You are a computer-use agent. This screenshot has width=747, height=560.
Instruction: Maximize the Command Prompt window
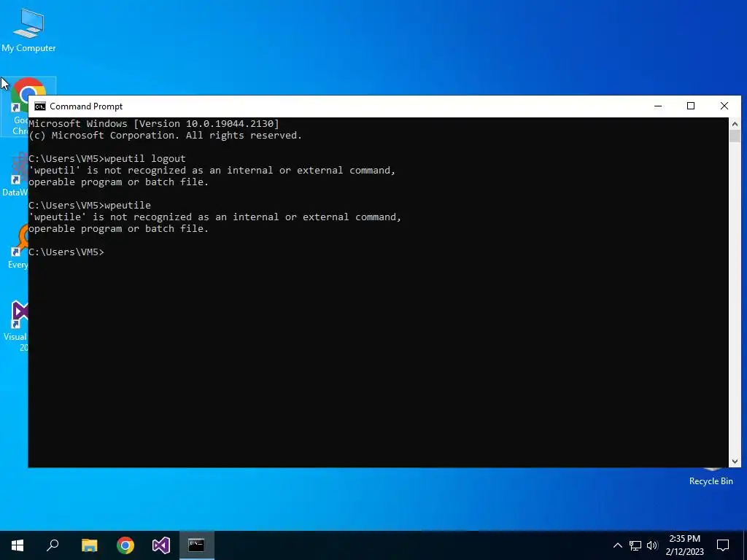(691, 106)
